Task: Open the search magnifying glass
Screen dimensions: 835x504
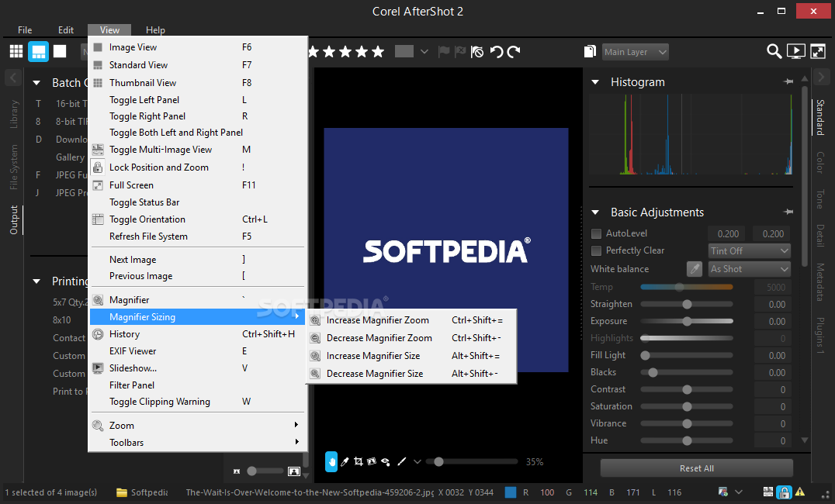Action: coord(774,51)
